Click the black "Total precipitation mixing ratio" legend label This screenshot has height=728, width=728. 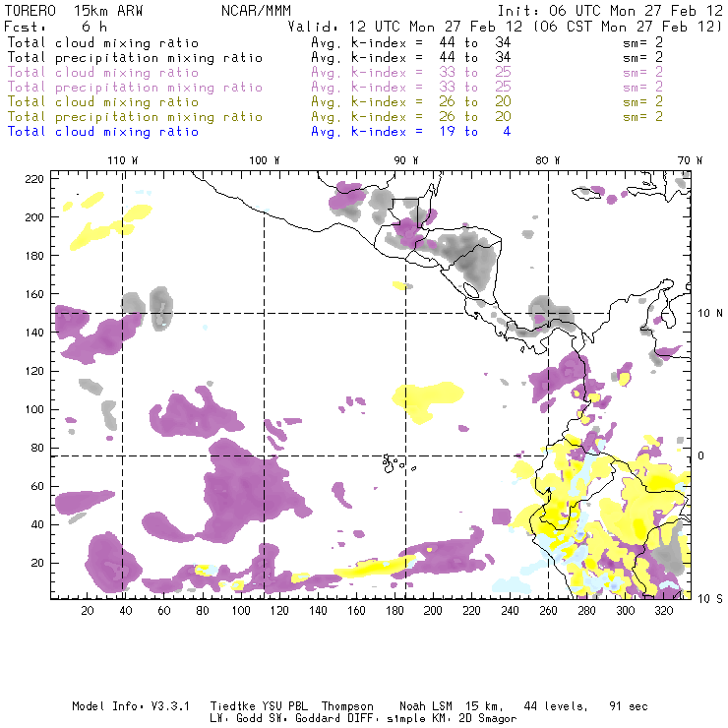pyautogui.click(x=135, y=58)
